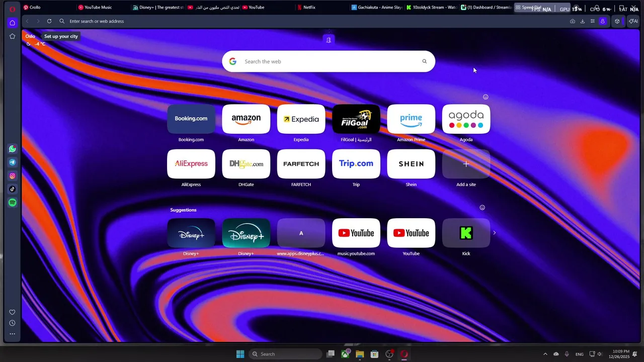Open the AI assistant button in toolbar
This screenshot has height=362, width=644.
[x=633, y=21]
